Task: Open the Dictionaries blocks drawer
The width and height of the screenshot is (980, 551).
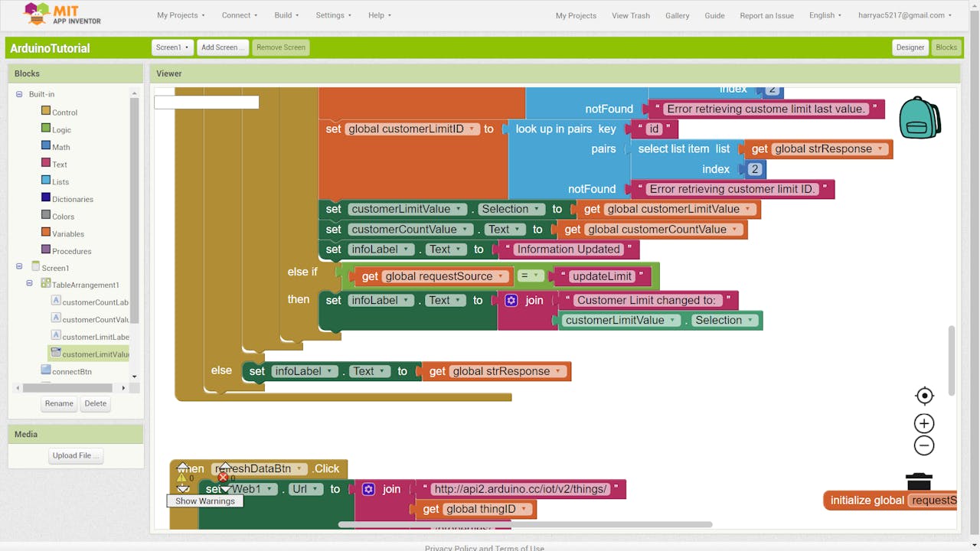Action: pyautogui.click(x=72, y=199)
